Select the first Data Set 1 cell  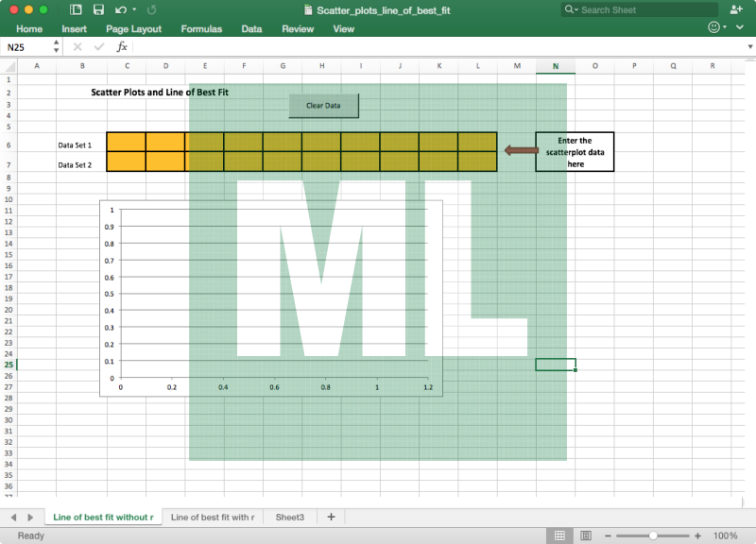point(126,142)
